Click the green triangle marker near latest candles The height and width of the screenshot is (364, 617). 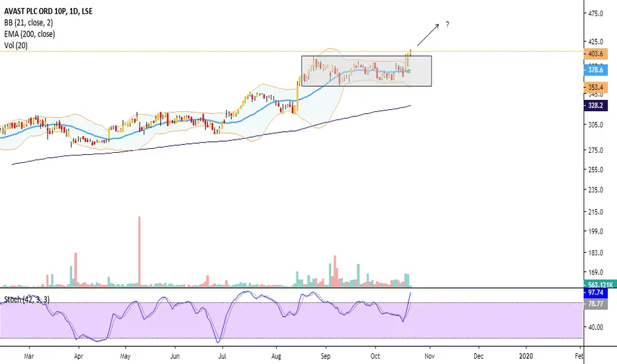408,71
